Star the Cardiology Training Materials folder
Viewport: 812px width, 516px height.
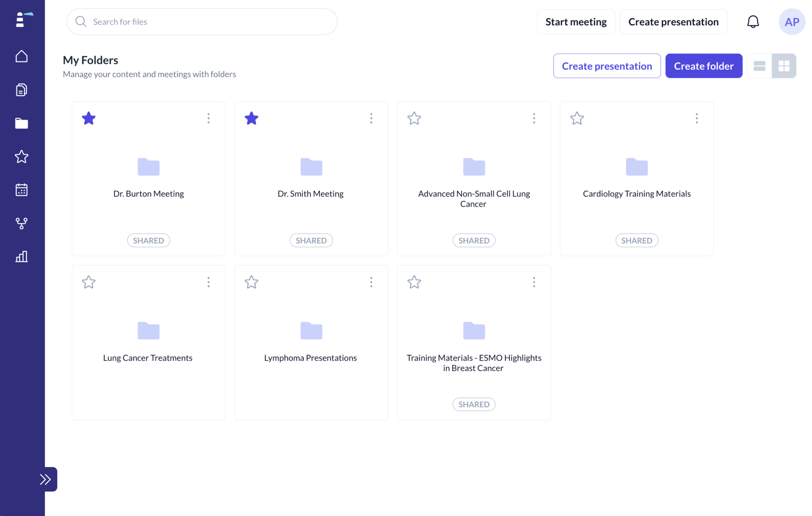[577, 118]
